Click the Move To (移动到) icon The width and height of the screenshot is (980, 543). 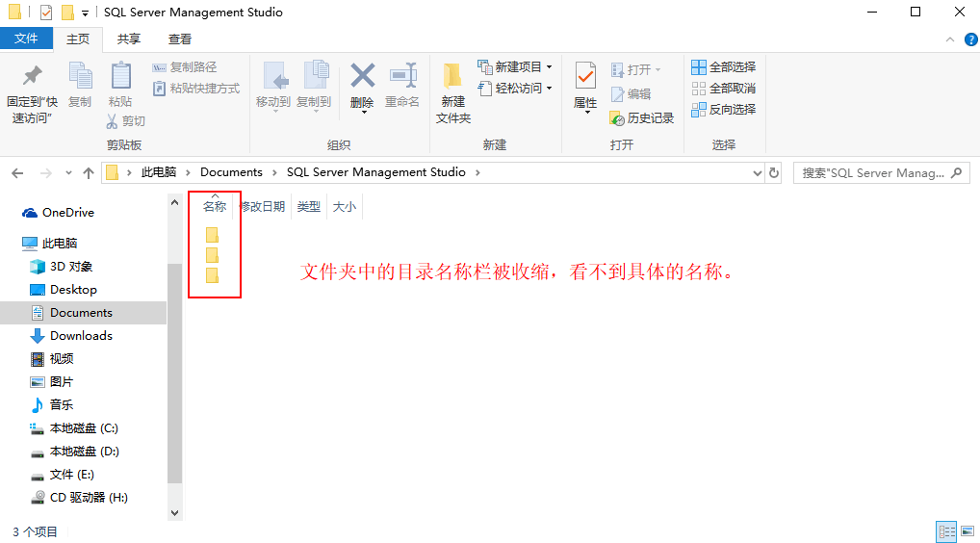coord(275,77)
